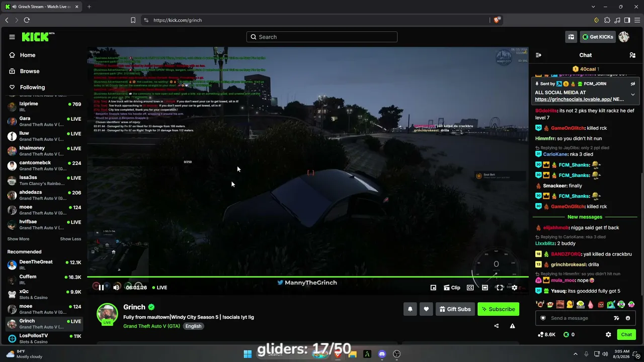View channel points 8.6K balance

pyautogui.click(x=546, y=335)
